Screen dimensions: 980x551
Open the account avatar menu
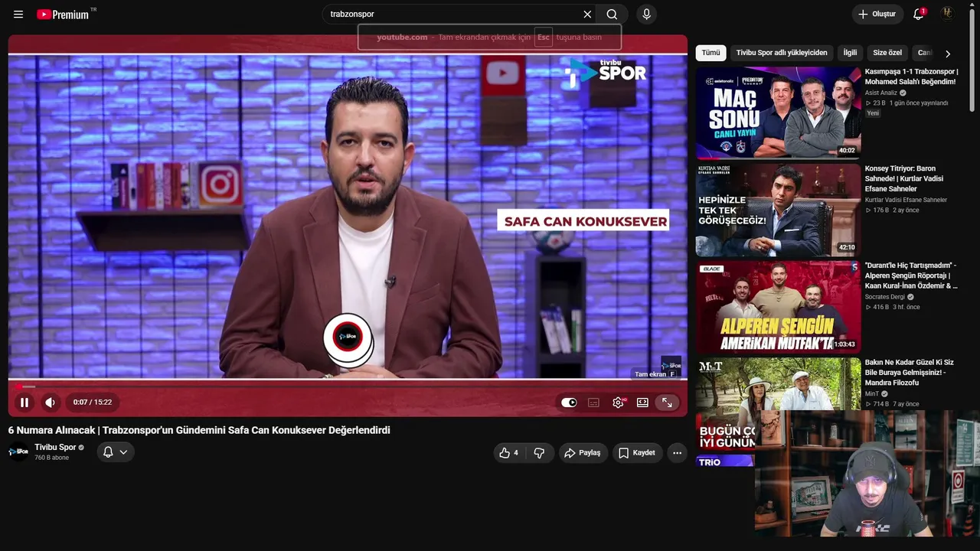947,15
